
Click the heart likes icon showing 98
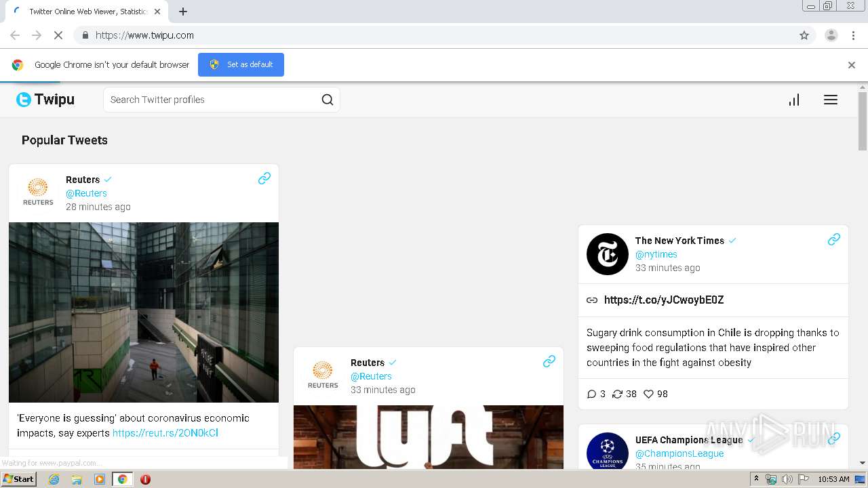[648, 394]
